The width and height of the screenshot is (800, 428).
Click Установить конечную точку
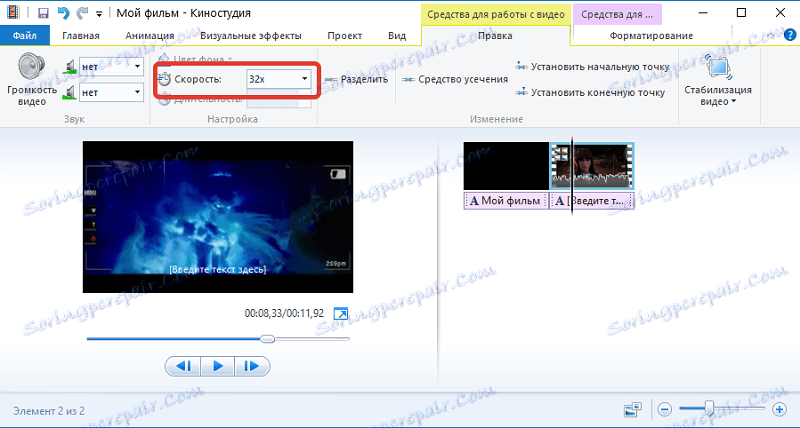click(590, 92)
